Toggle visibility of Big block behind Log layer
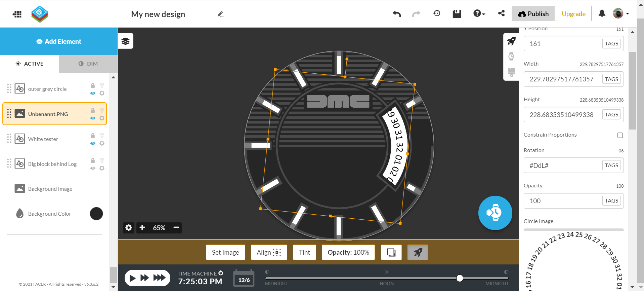Viewport: 644px width, 291px height. click(x=93, y=168)
